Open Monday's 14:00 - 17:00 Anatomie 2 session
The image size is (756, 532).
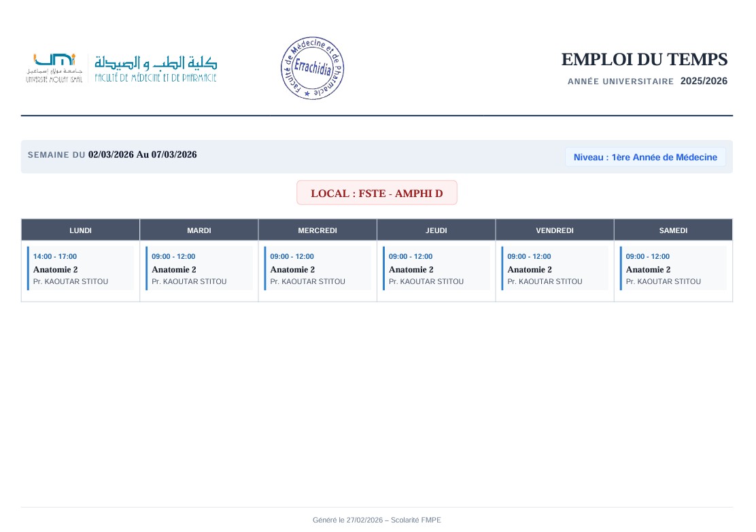point(80,268)
